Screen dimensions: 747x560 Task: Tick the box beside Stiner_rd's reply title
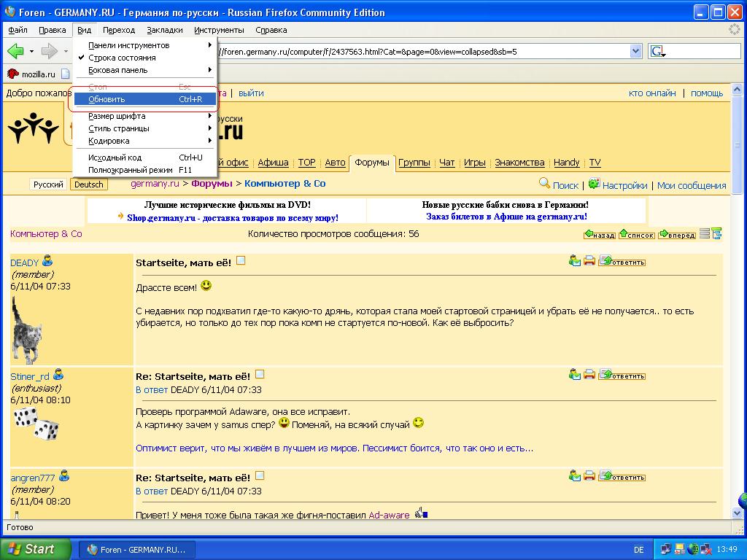click(260, 374)
